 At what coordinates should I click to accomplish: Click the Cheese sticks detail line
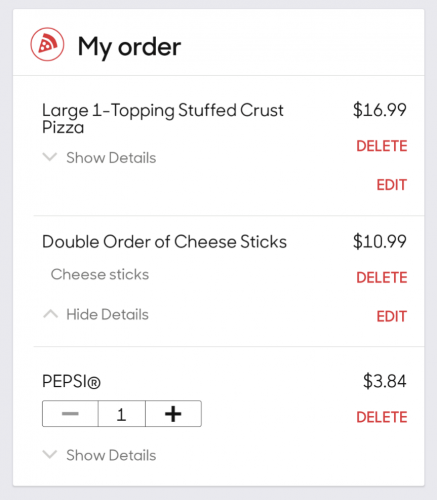coord(100,274)
